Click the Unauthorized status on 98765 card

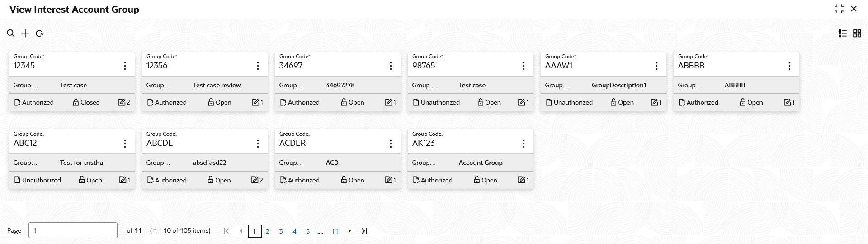436,103
